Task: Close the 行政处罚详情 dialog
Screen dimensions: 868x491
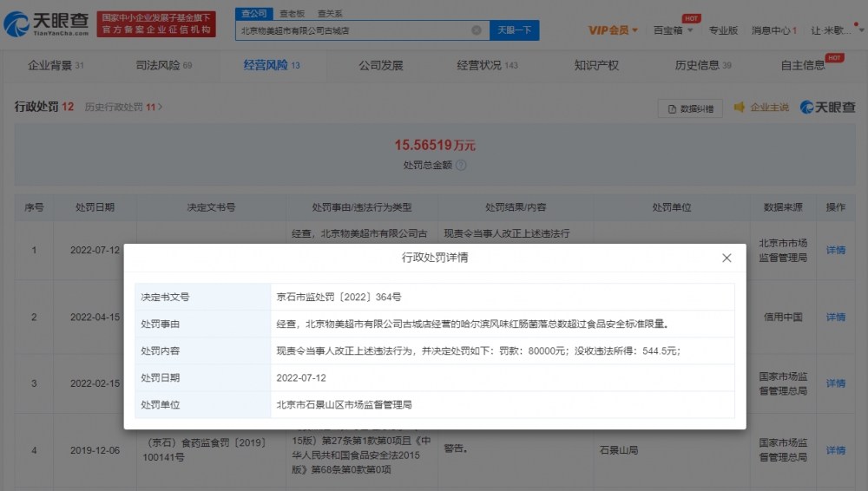Action: [727, 258]
